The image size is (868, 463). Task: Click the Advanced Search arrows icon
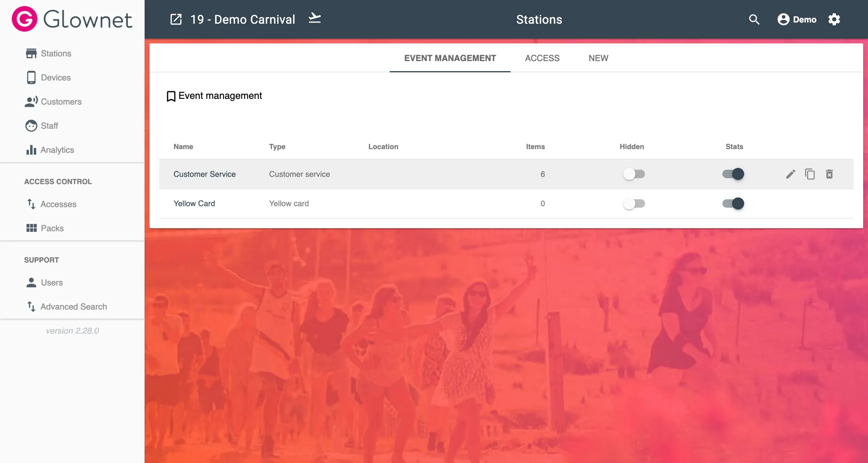(x=31, y=307)
